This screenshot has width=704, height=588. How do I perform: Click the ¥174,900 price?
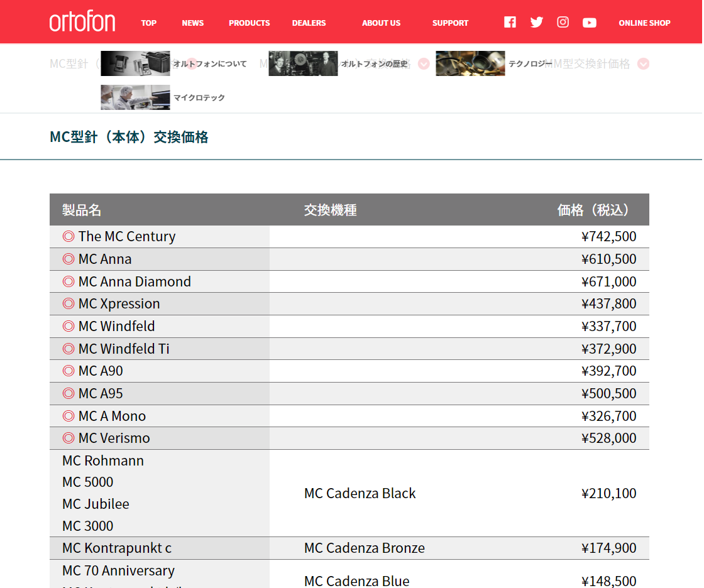tap(609, 548)
